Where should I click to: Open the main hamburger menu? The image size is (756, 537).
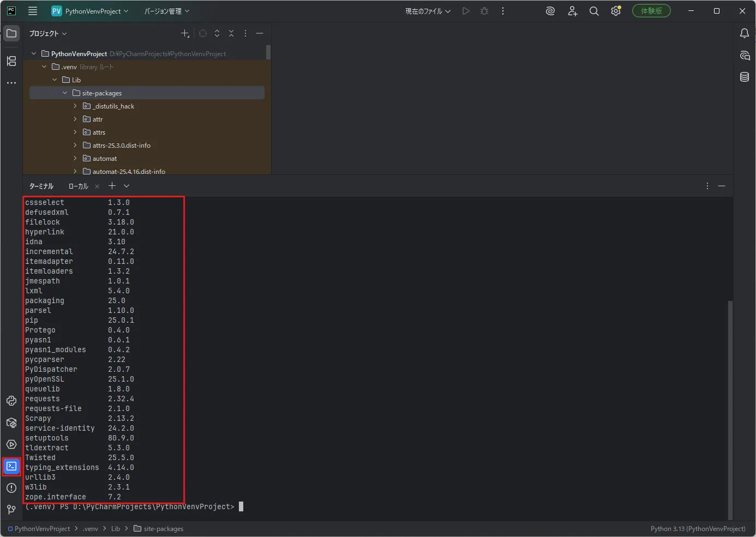(33, 11)
